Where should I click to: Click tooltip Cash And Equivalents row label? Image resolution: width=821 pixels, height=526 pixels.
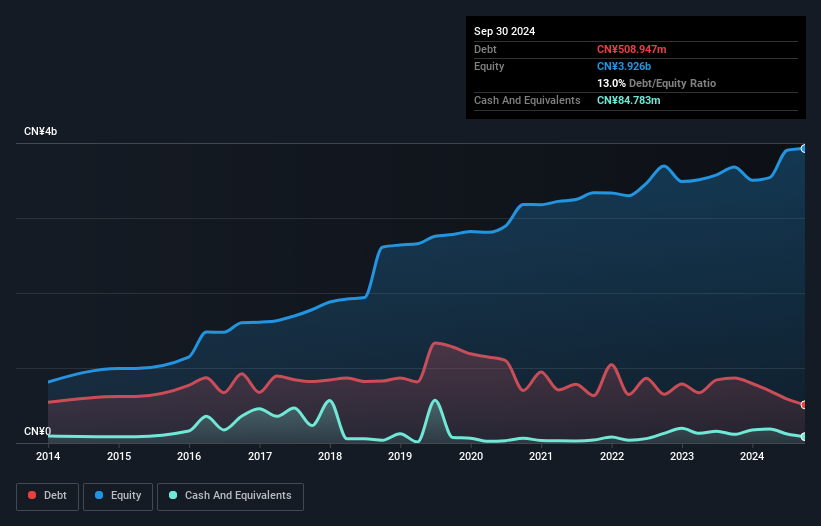point(527,100)
